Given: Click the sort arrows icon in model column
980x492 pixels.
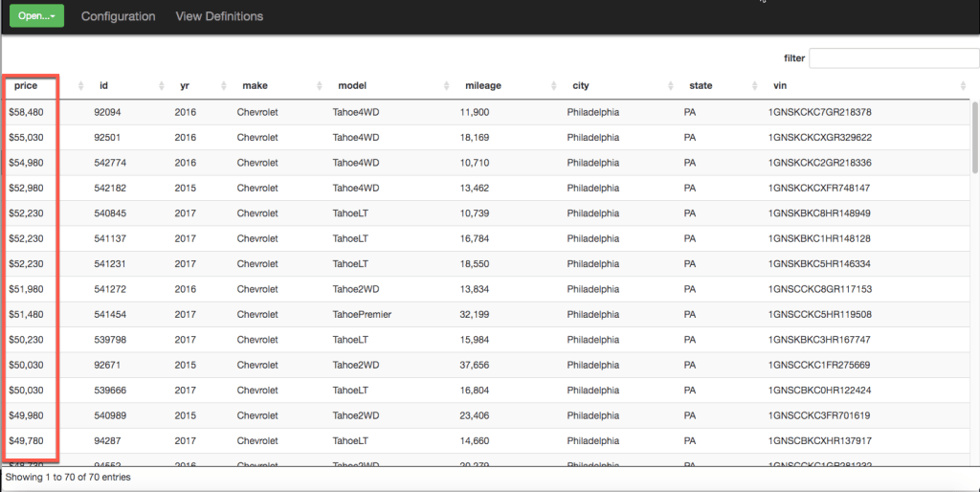Looking at the screenshot, I should point(445,86).
